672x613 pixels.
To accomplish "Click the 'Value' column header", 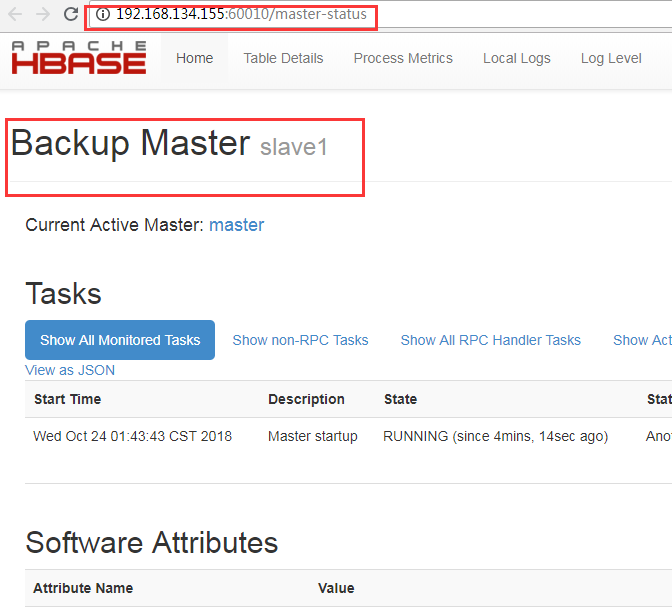I will (x=336, y=588).
